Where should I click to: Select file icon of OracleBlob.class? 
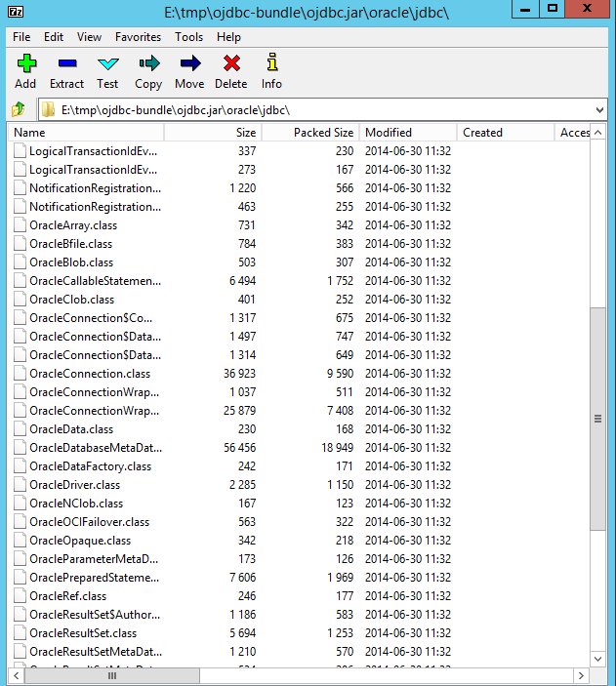20,262
